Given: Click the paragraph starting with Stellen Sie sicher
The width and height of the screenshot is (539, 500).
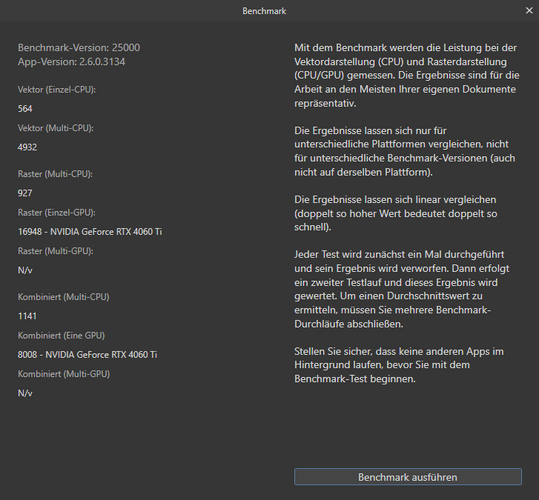Looking at the screenshot, I should click(x=399, y=365).
